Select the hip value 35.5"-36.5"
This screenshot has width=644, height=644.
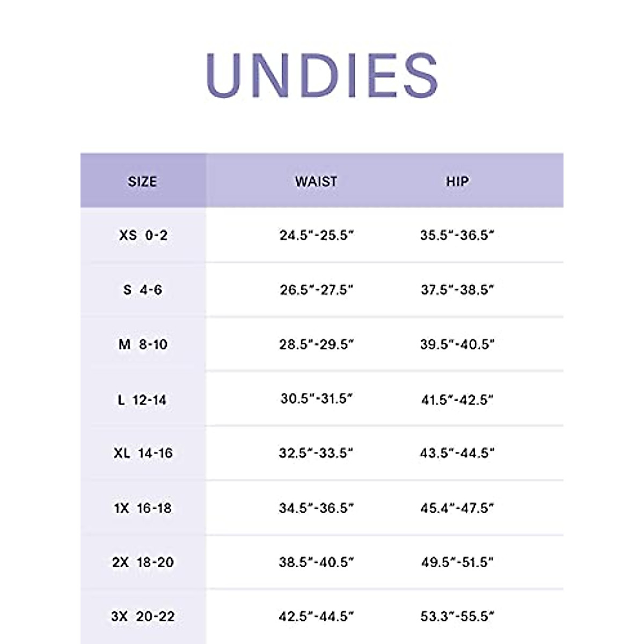pos(457,235)
